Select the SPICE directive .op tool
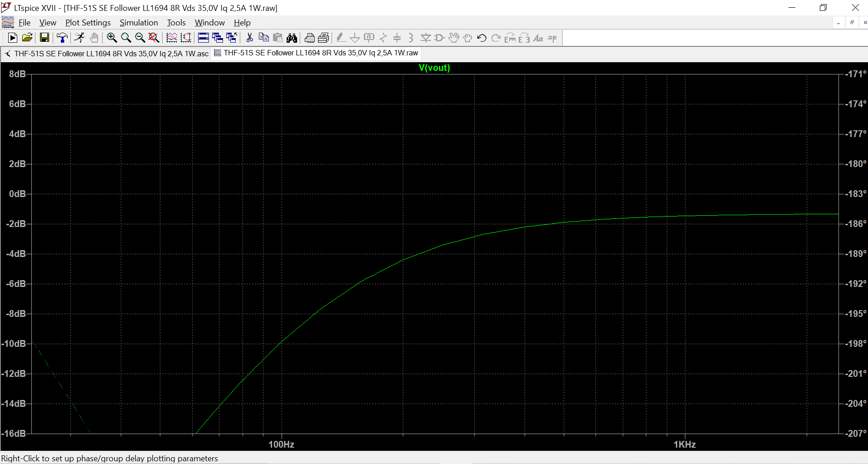 [x=552, y=38]
